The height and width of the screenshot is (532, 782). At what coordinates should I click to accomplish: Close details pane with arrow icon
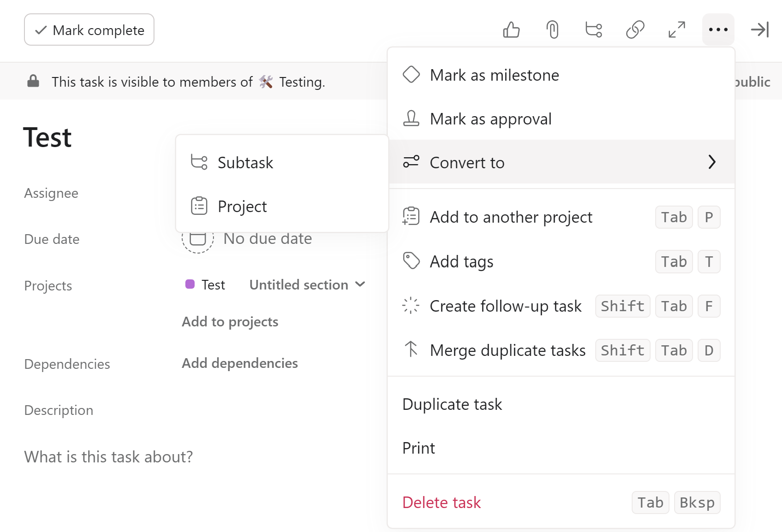(x=759, y=30)
